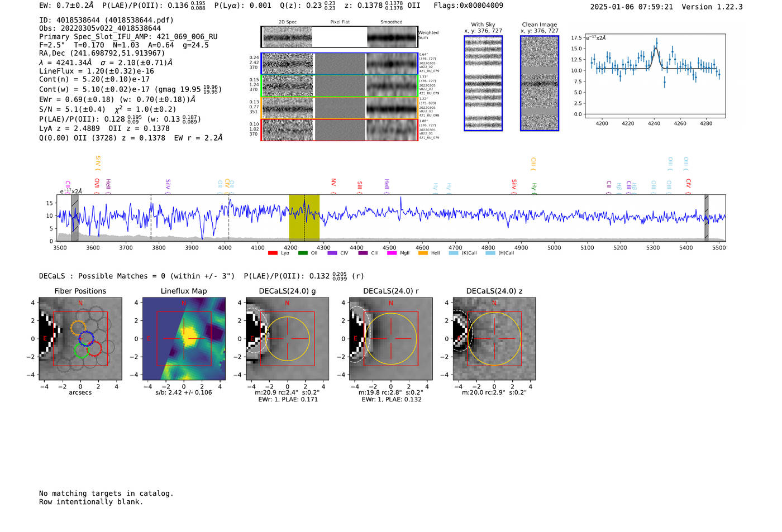Image resolution: width=782 pixels, height=532 pixels.
Task: Click the 's/b: 2.42 +/- 0.106' caption
Action: pyautogui.click(x=184, y=392)
